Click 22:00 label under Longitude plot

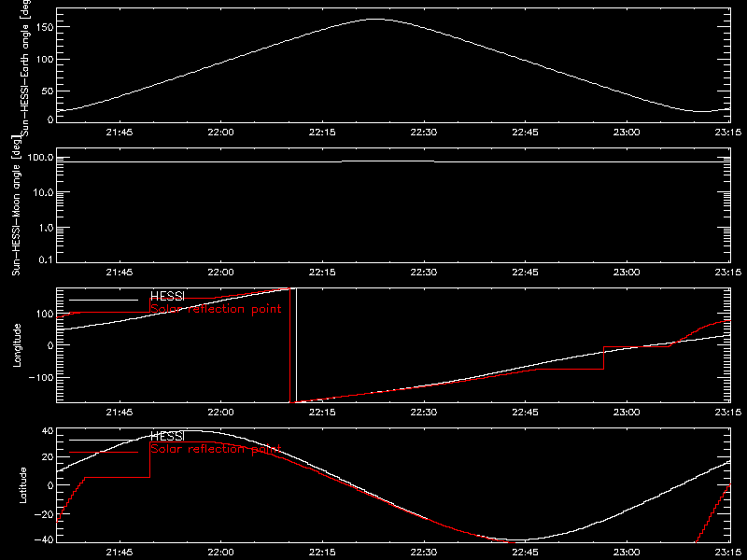click(x=220, y=412)
